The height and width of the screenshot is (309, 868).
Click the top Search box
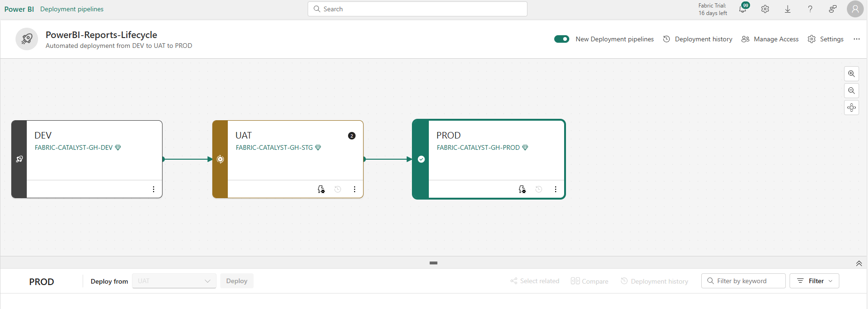(418, 9)
